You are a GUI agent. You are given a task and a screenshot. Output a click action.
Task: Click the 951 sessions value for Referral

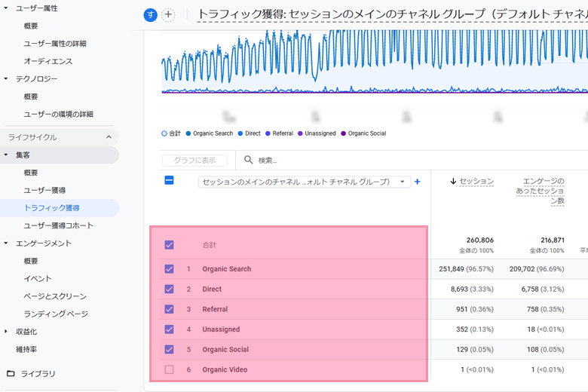[461, 309]
